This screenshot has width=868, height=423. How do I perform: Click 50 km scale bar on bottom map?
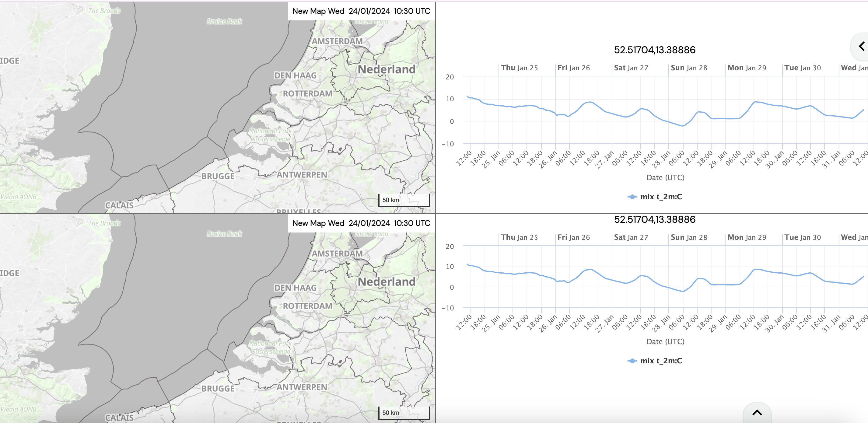[x=404, y=413]
